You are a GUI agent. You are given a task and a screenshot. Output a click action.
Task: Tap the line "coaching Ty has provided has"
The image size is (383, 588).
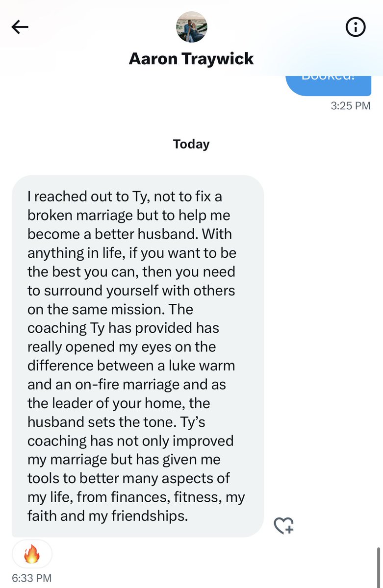tap(123, 328)
